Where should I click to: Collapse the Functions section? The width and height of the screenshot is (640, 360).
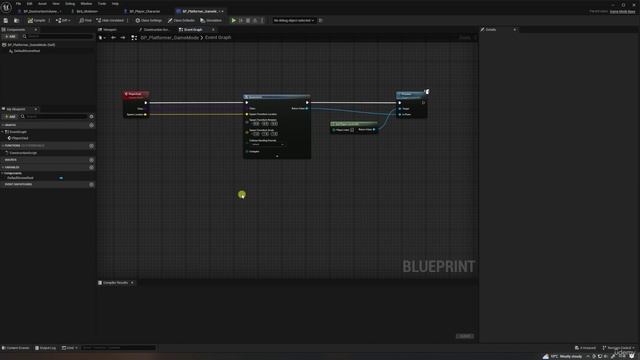click(x=3, y=146)
